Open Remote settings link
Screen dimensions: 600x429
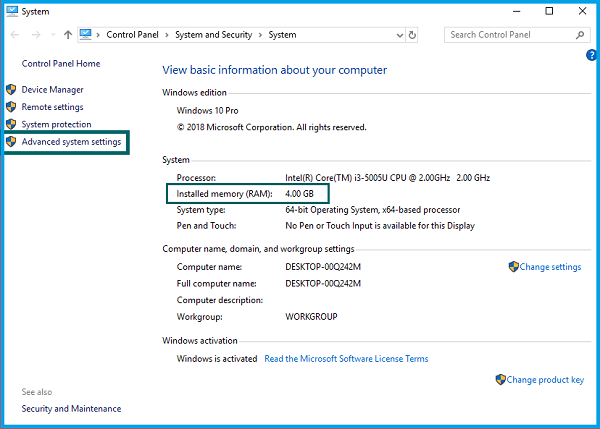[52, 107]
